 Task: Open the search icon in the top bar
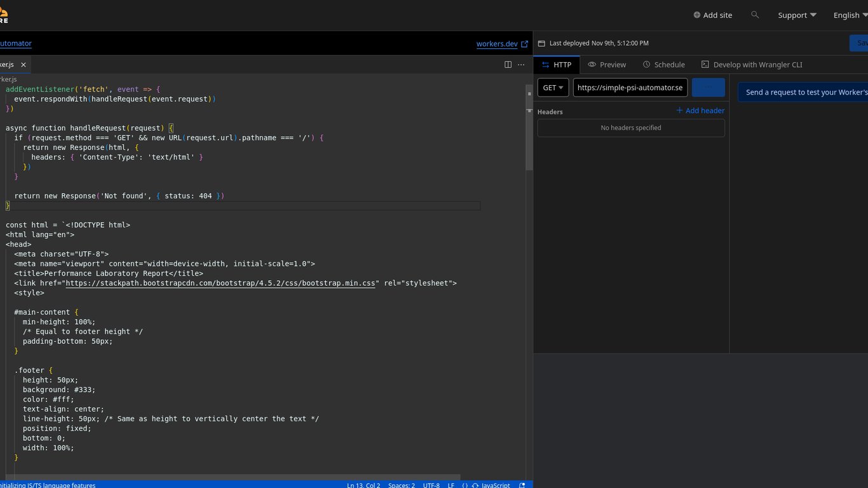click(755, 15)
